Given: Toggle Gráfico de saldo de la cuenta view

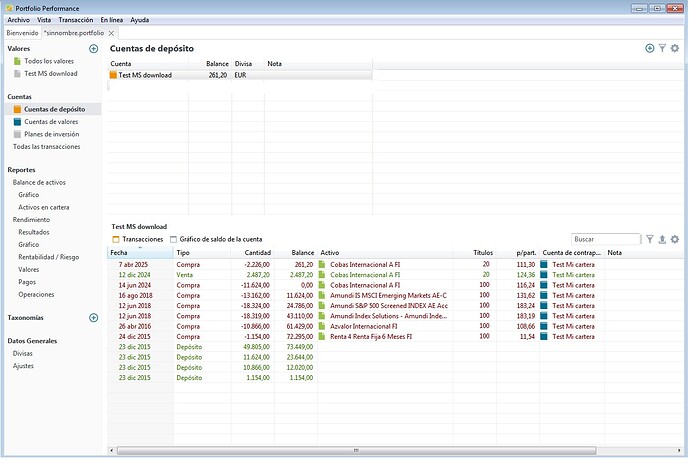Looking at the screenshot, I should (216, 240).
